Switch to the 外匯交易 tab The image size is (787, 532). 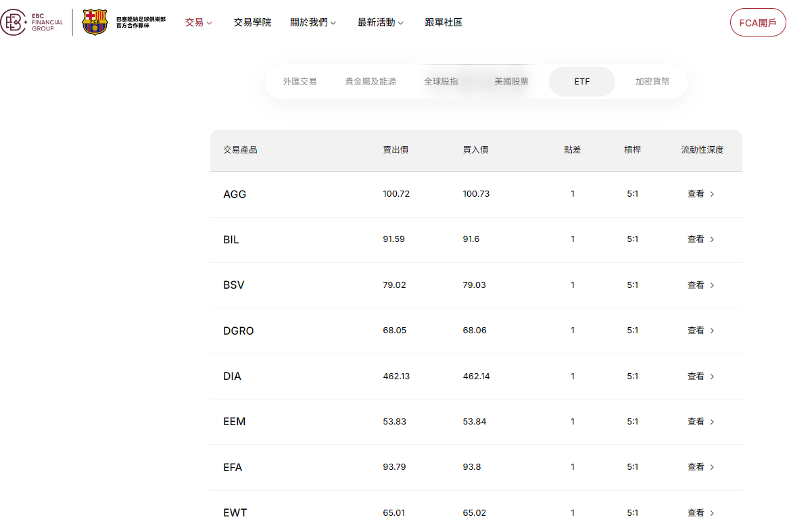[300, 82]
